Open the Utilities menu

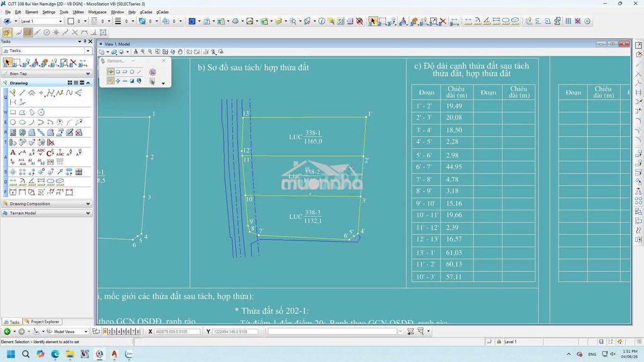pos(78,12)
